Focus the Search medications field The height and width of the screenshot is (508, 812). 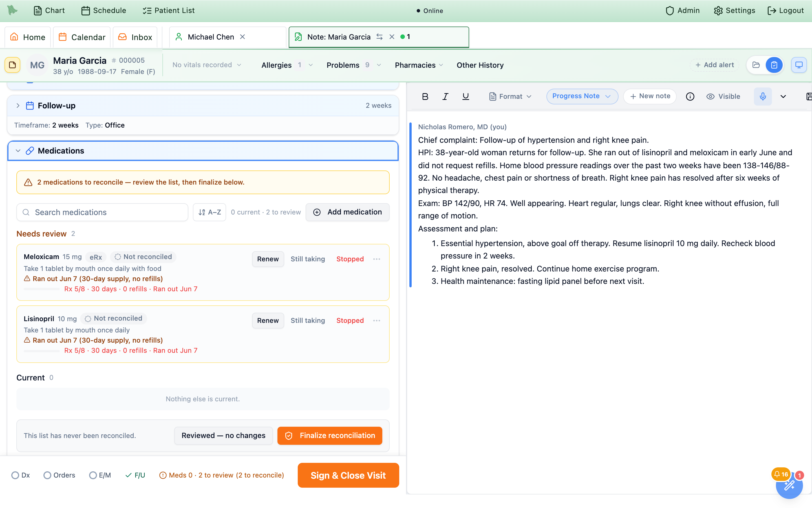[x=102, y=212]
